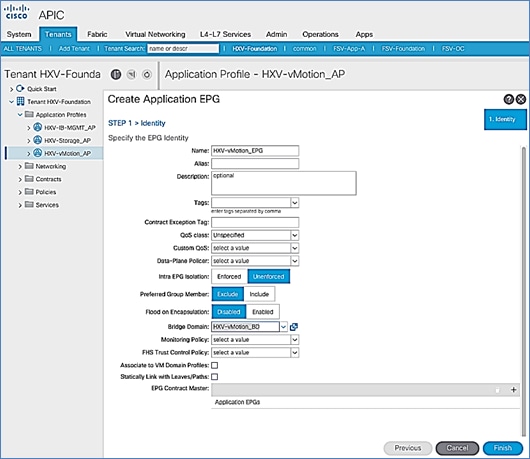Add an EPG Contract Master entry
Screen dimensions: 530x459
coord(513,390)
